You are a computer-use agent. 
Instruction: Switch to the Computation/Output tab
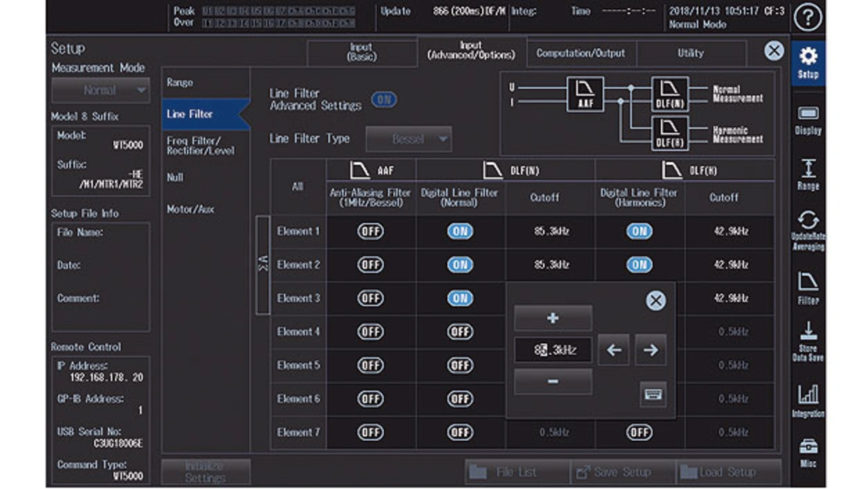(x=580, y=53)
